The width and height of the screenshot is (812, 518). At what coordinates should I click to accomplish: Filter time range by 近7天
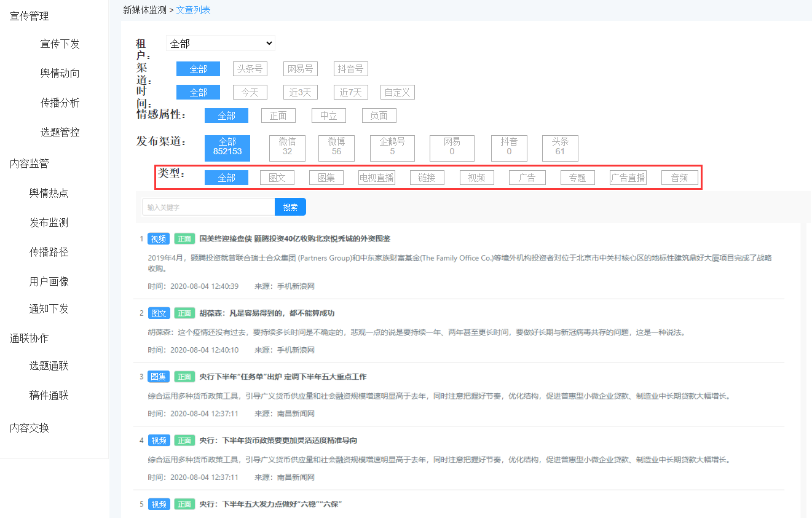[x=351, y=92]
